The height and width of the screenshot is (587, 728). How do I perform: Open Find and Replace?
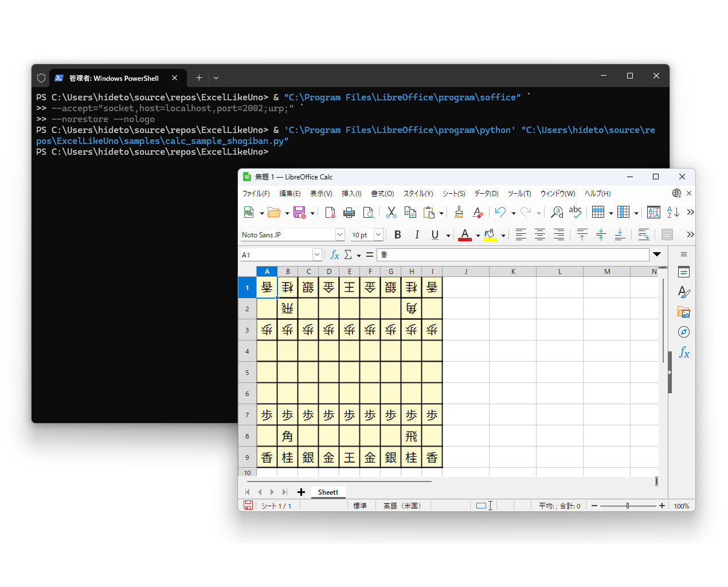pos(555,213)
